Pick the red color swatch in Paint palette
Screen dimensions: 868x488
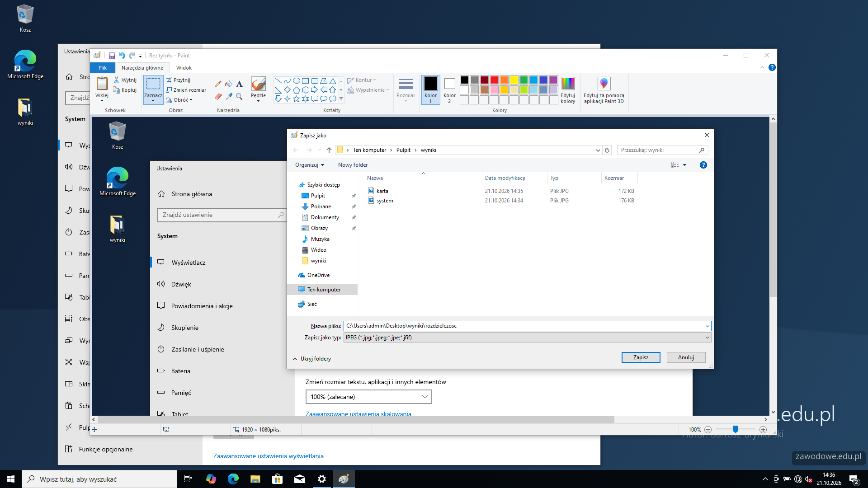[x=494, y=80]
